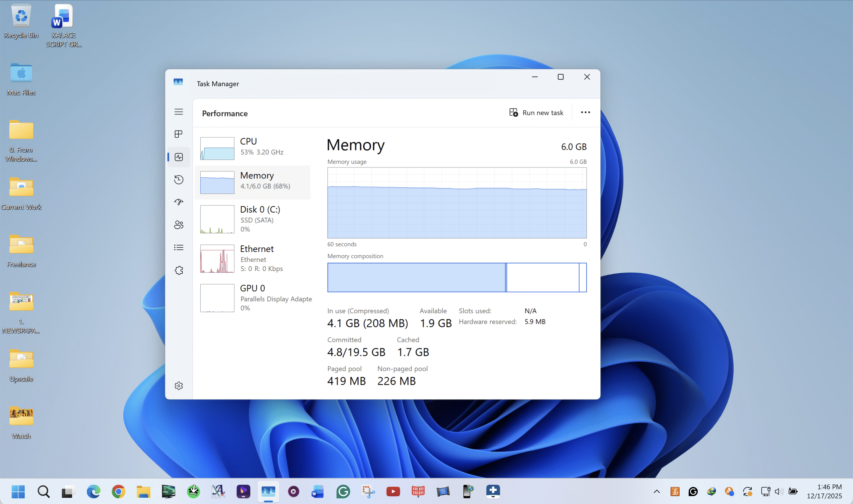
Task: Open the Windows Start menu
Action: coord(18,491)
